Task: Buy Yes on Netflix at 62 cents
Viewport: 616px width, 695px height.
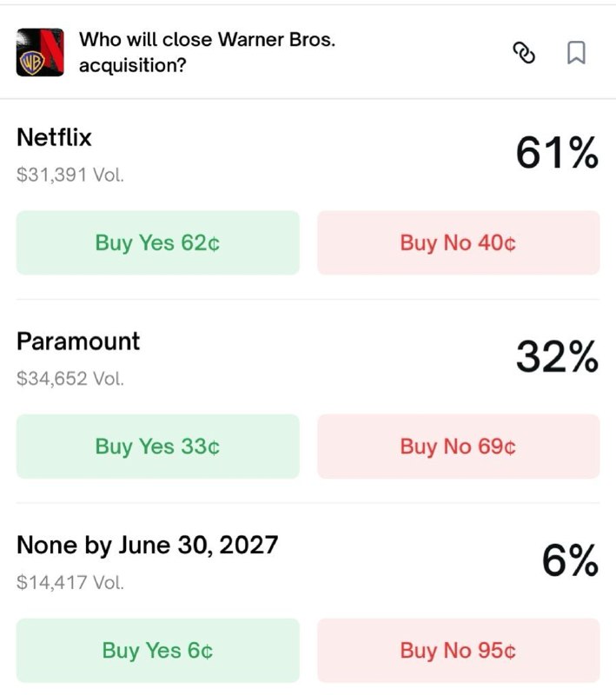Action: pos(157,243)
